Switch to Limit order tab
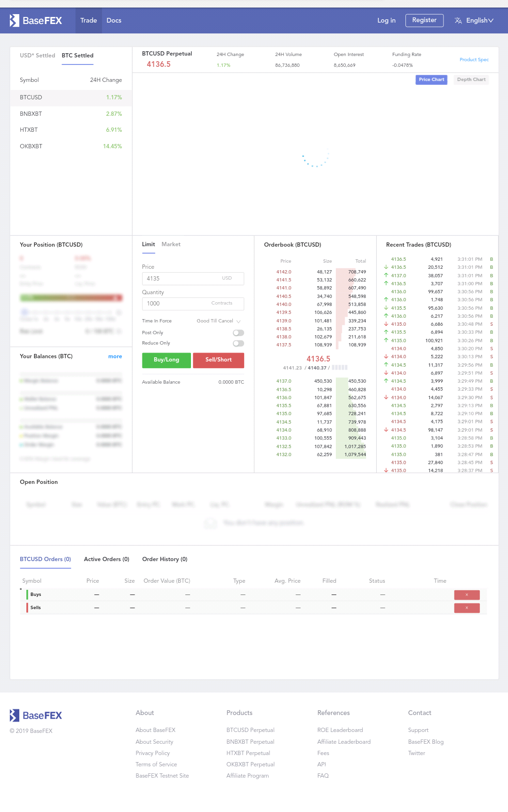The image size is (508, 812). coord(148,244)
